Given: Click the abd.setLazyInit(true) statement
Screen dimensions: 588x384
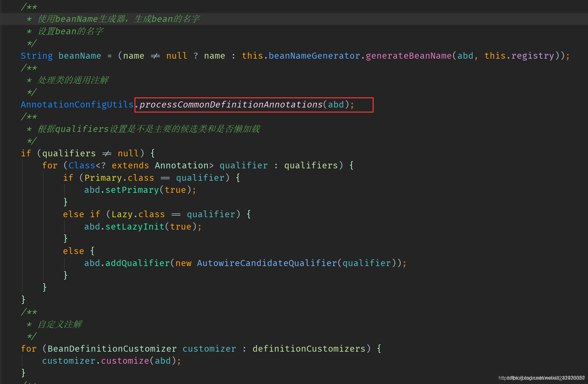Looking at the screenshot, I should [x=143, y=227].
